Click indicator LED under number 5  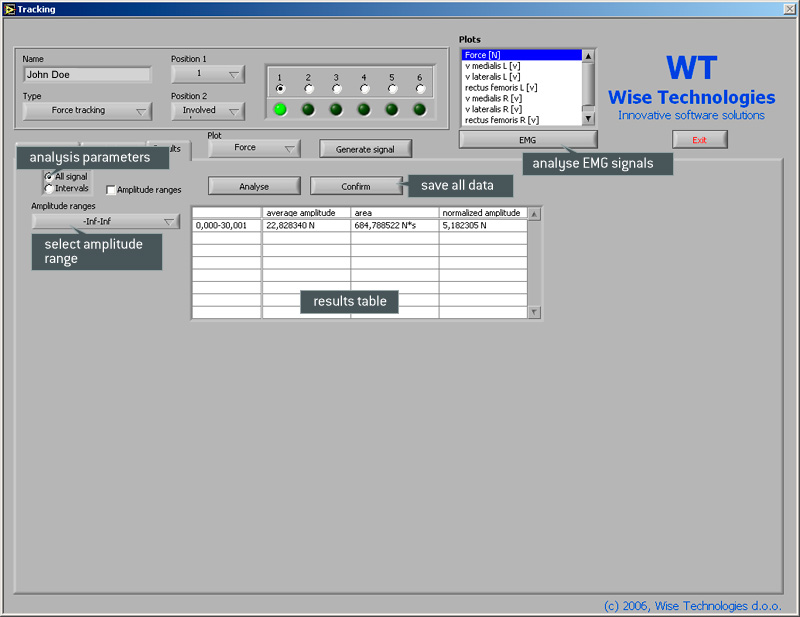point(392,109)
